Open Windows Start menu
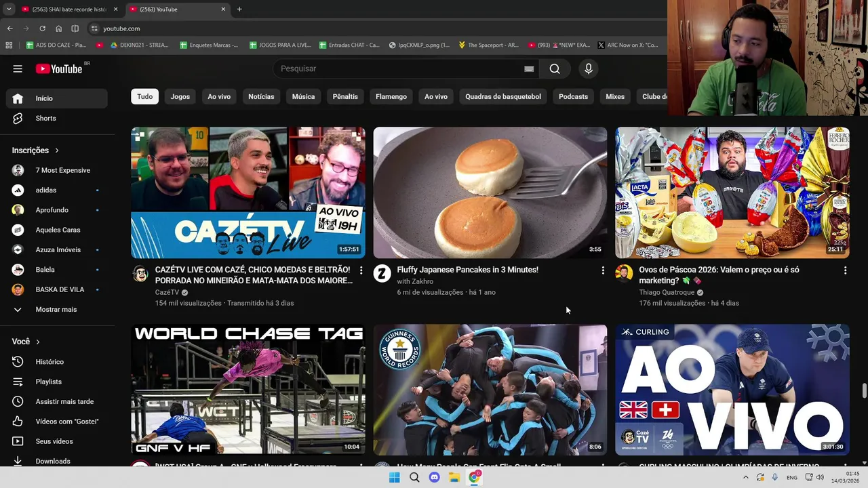This screenshot has width=868, height=488. (394, 478)
